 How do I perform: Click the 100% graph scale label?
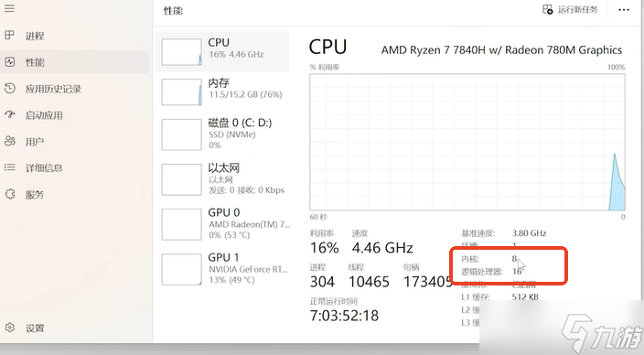click(617, 67)
